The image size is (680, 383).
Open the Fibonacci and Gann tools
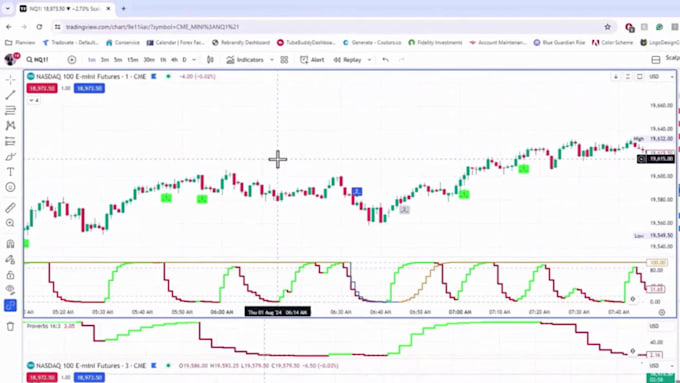coord(10,110)
